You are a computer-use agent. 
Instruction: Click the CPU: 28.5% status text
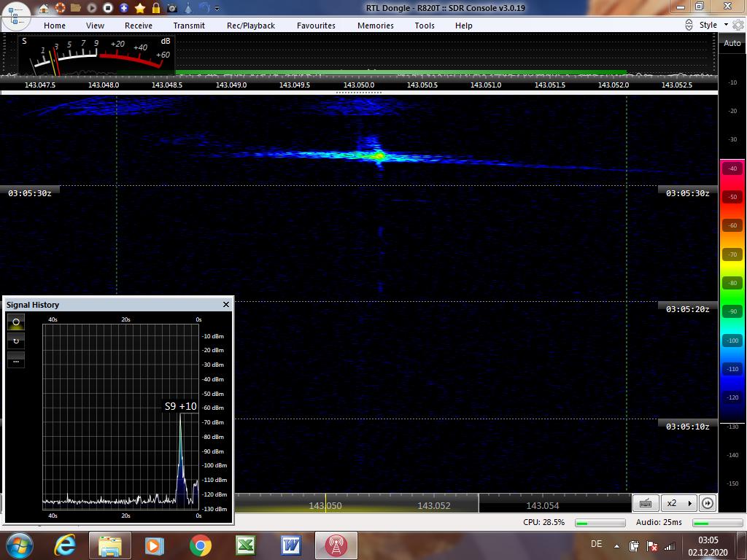tap(543, 522)
